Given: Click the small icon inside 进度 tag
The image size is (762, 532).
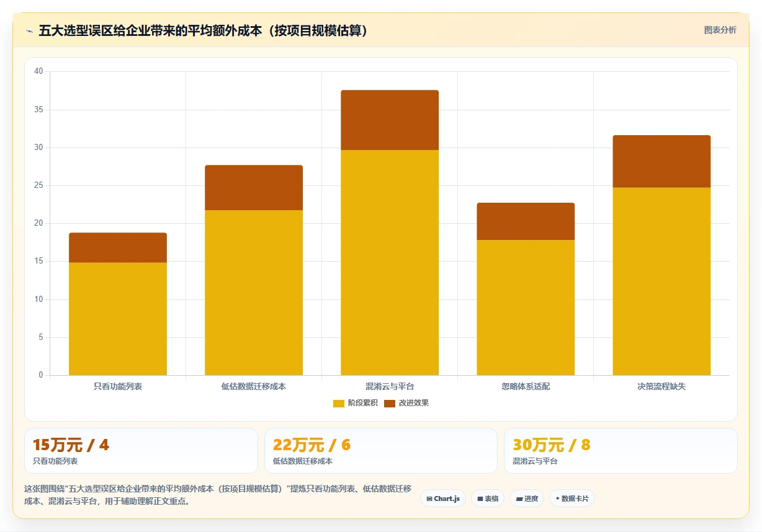Looking at the screenshot, I should tap(519, 499).
